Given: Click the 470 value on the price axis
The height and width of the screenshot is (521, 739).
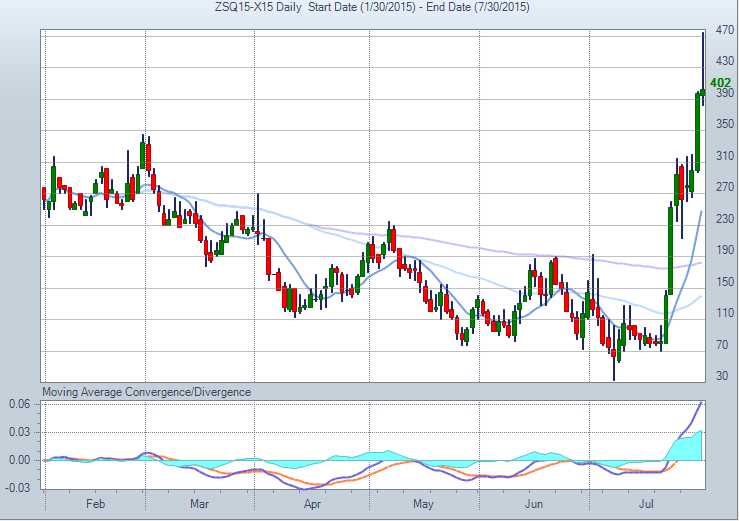Looking at the screenshot, I should [720, 31].
